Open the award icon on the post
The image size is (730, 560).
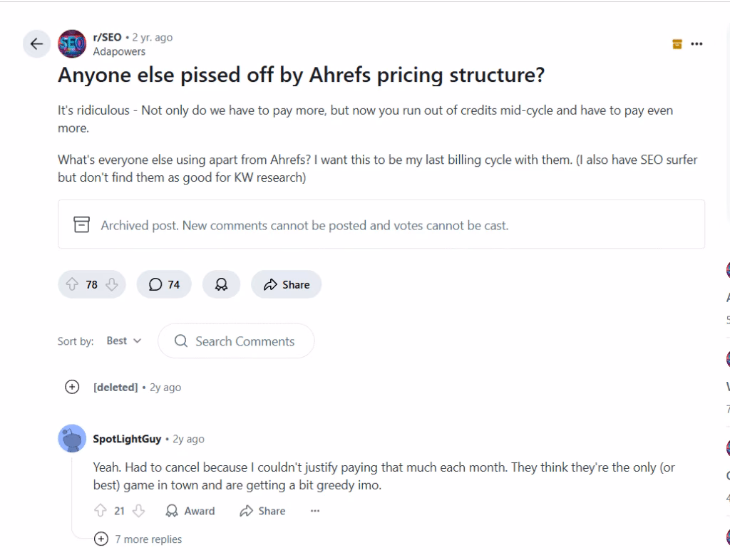pos(221,284)
